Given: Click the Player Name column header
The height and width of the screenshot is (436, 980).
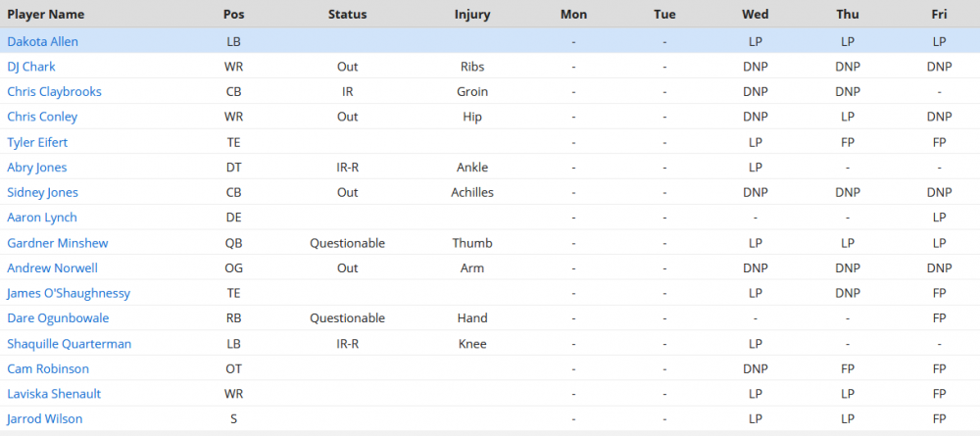Looking at the screenshot, I should (46, 15).
